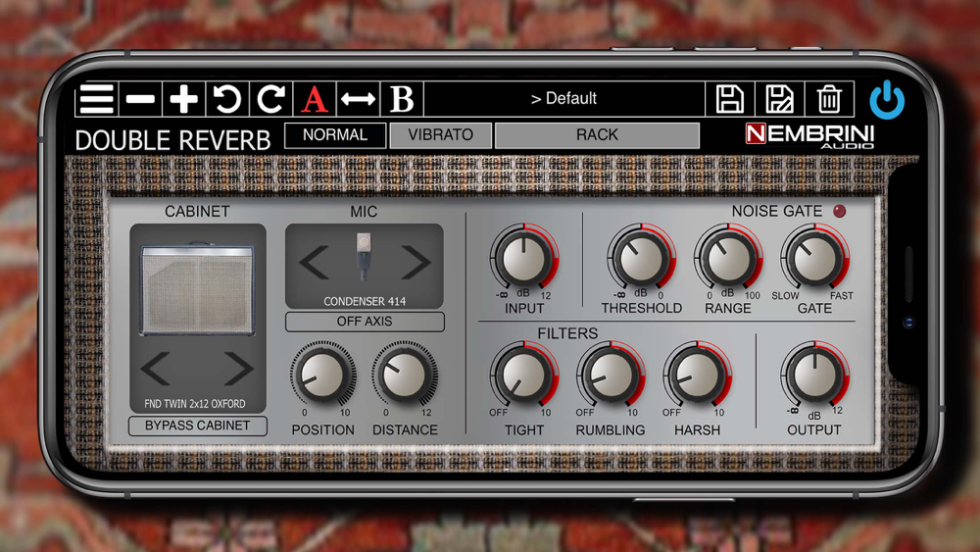Viewport: 980px width, 552px height.
Task: Click the MIC section heading
Action: click(x=364, y=212)
